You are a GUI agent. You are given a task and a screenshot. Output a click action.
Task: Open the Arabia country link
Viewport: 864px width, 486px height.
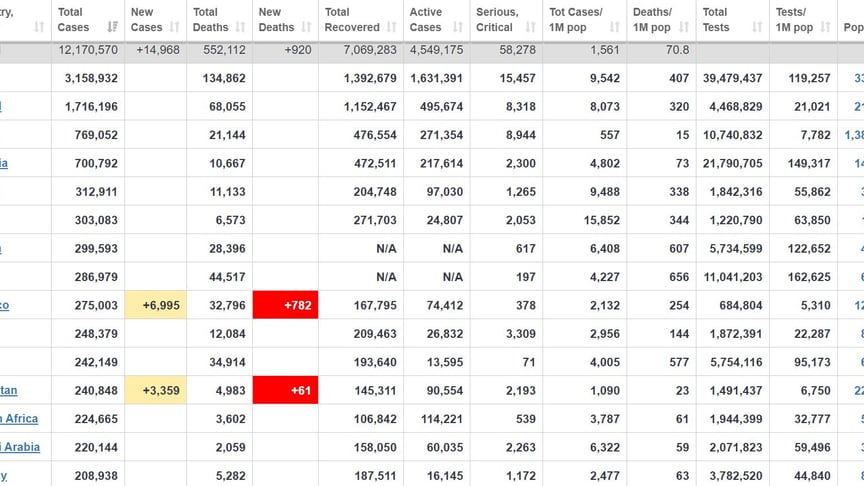point(20,447)
